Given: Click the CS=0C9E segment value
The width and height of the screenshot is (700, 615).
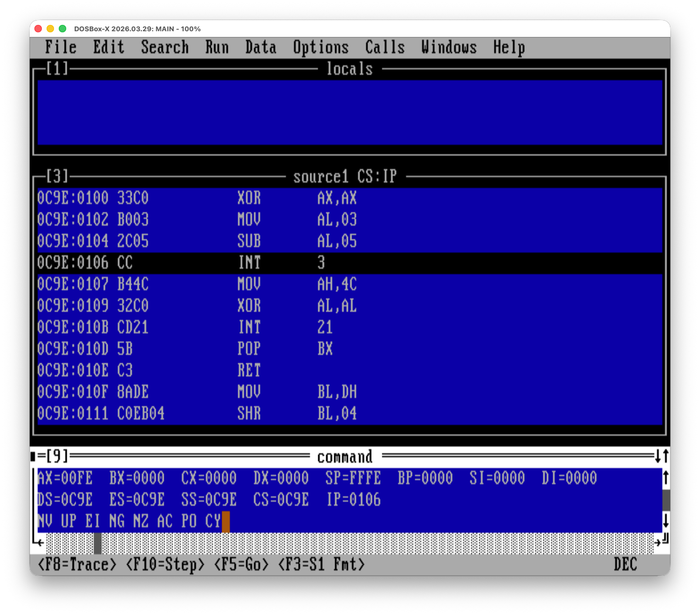Looking at the screenshot, I should (x=281, y=500).
